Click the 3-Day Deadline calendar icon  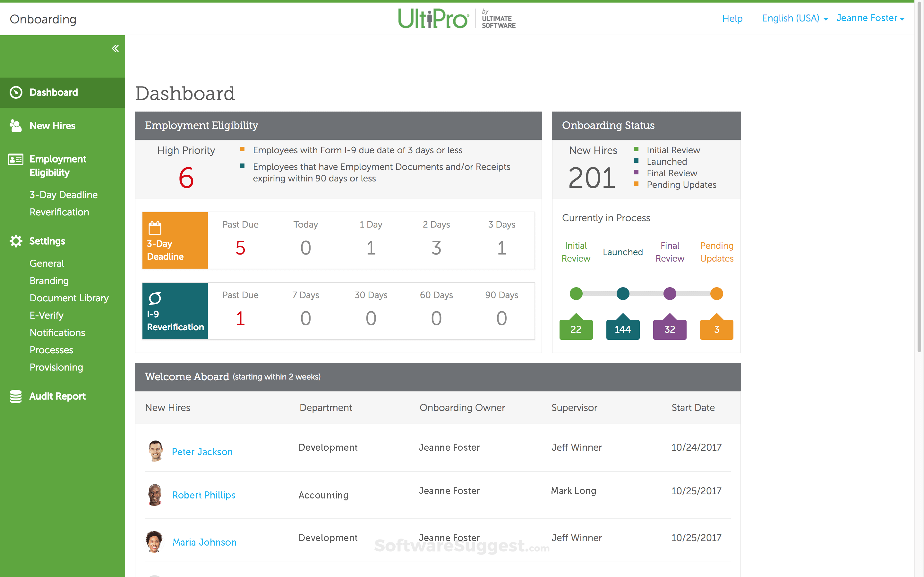click(155, 228)
